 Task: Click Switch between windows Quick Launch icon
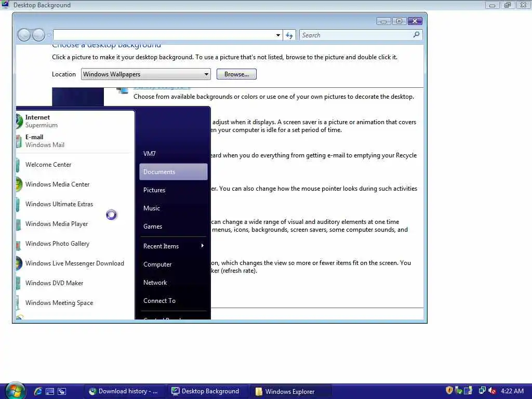pos(62,392)
